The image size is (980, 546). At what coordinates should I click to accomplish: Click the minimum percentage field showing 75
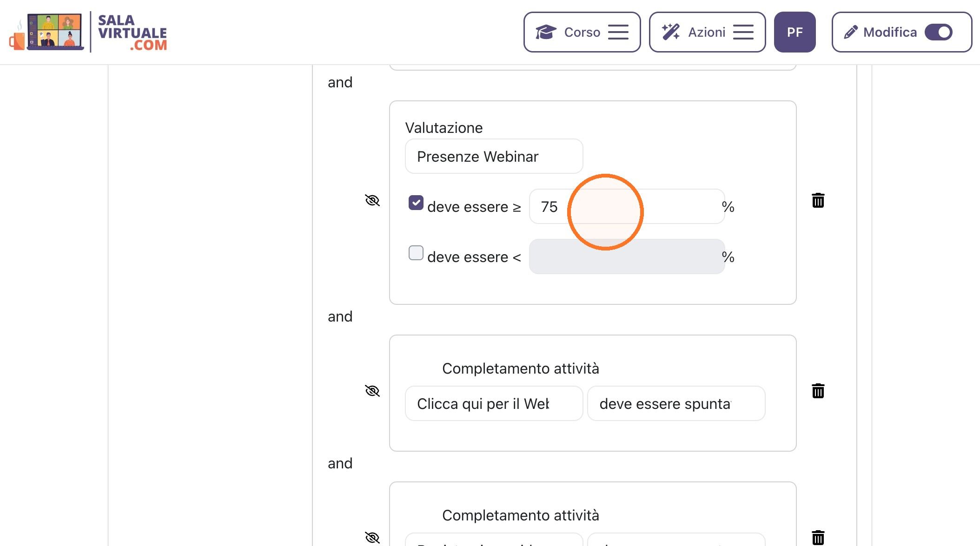pyautogui.click(x=627, y=206)
